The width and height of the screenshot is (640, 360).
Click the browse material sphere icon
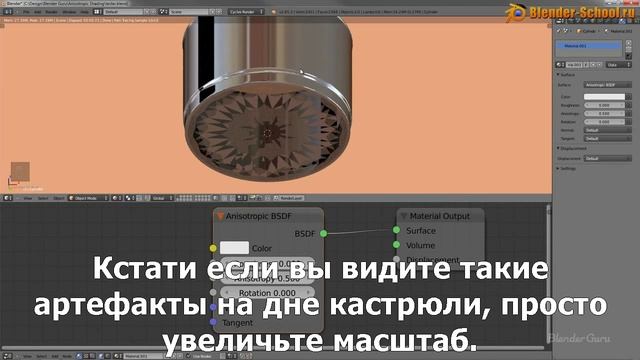pyautogui.click(x=560, y=65)
